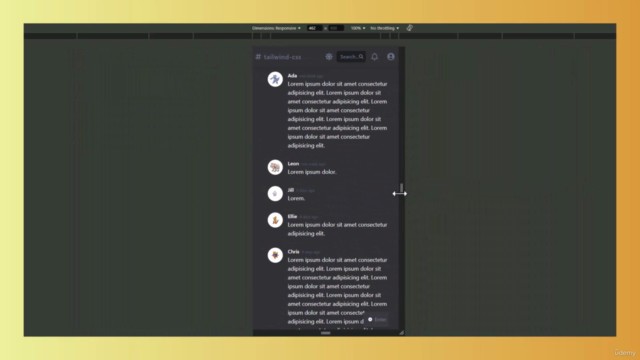Click the corner viewport resize handle

coord(402,333)
